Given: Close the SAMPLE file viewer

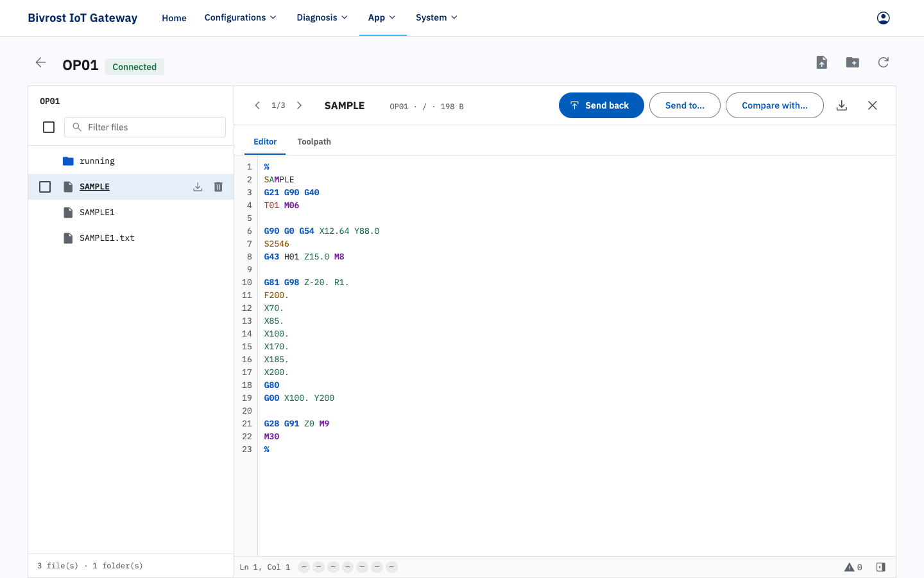Looking at the screenshot, I should (x=873, y=105).
